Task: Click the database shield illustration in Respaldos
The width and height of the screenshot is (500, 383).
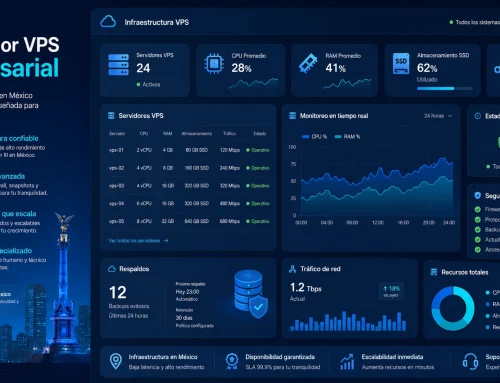Action: coord(251,294)
